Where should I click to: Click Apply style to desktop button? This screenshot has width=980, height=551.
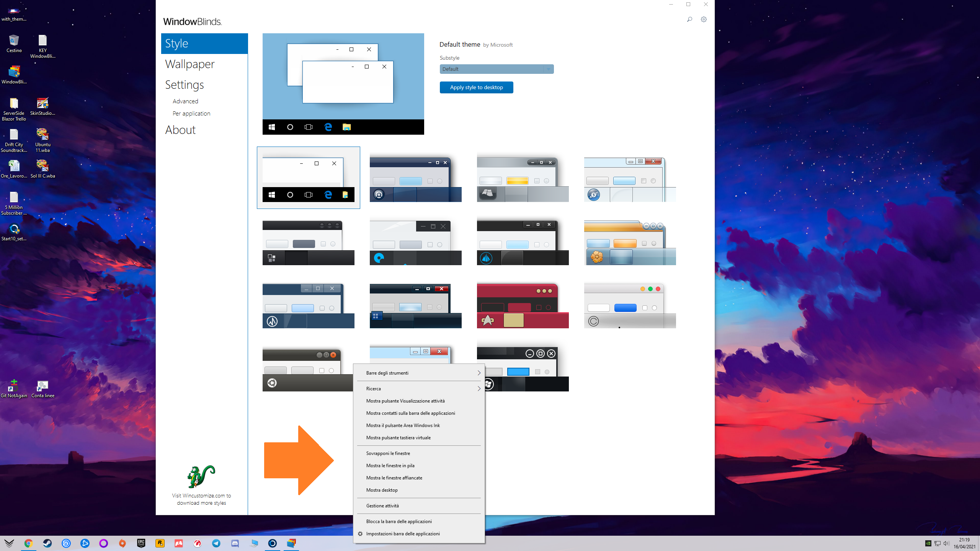click(476, 87)
